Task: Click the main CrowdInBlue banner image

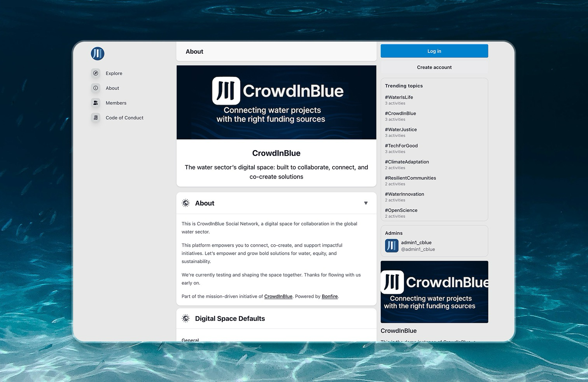Action: 276,102
